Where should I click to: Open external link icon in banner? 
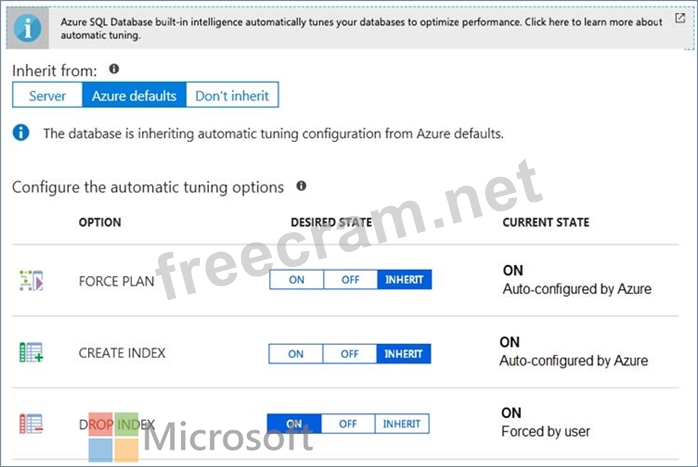(x=681, y=18)
